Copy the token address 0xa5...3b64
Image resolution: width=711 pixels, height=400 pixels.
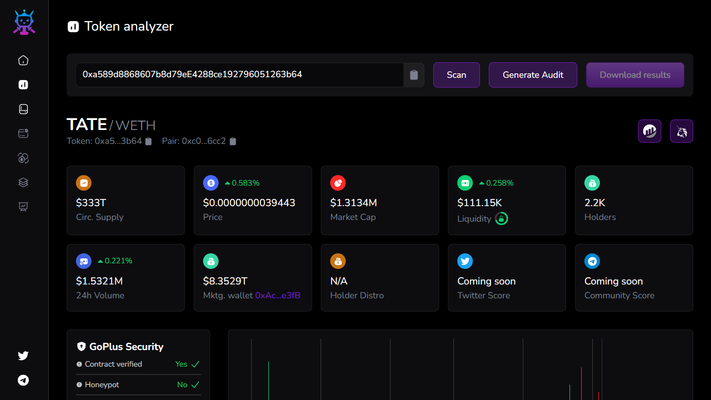click(148, 141)
